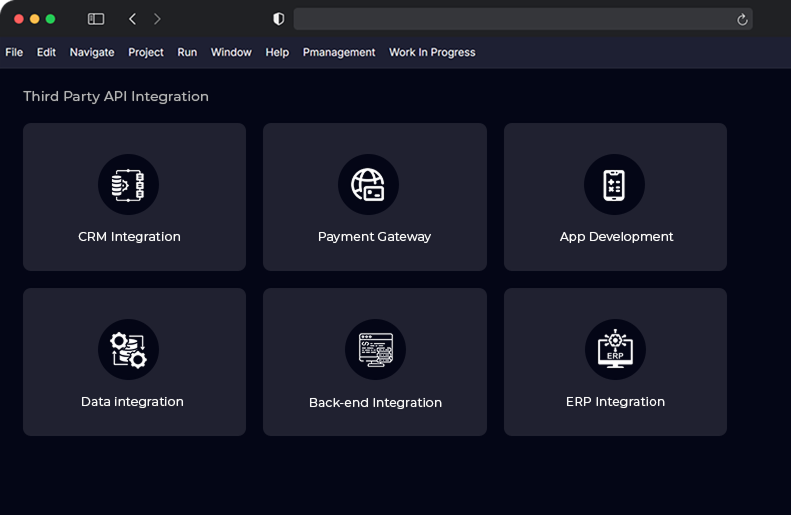Viewport: 791px width, 515px height.
Task: Open the Edit menu
Action: (x=46, y=52)
